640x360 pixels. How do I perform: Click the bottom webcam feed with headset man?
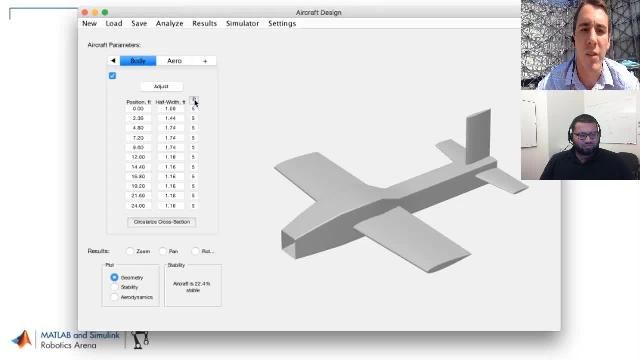pos(580,135)
